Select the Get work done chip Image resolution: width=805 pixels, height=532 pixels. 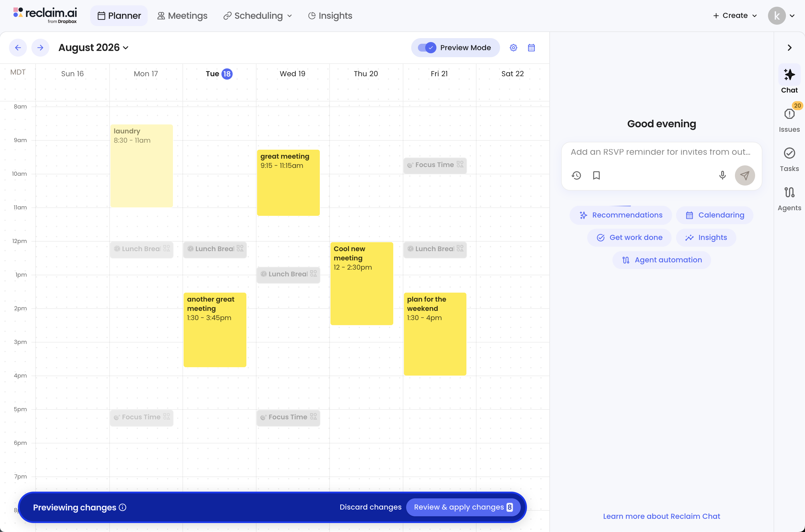(x=629, y=237)
